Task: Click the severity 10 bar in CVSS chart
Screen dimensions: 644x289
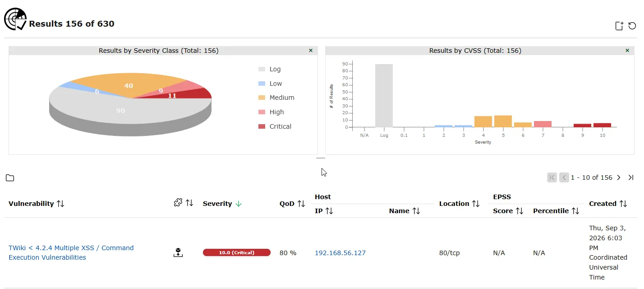Action: tap(602, 125)
